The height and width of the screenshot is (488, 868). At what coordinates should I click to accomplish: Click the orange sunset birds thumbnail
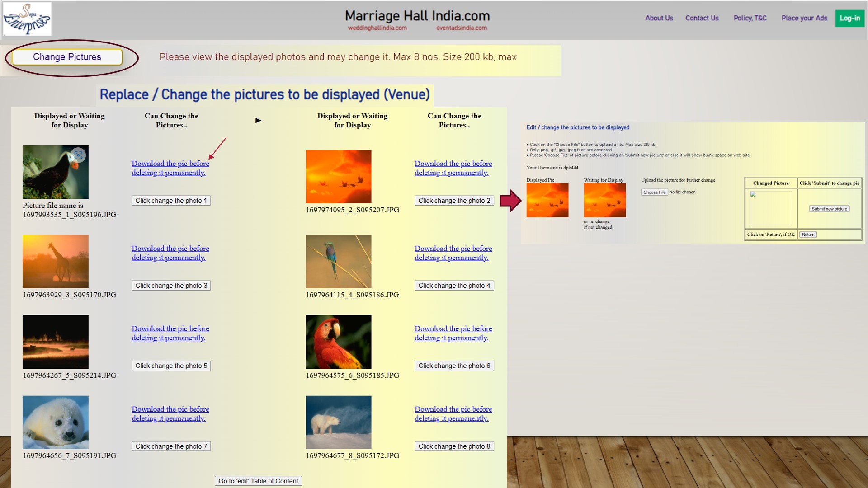339,177
